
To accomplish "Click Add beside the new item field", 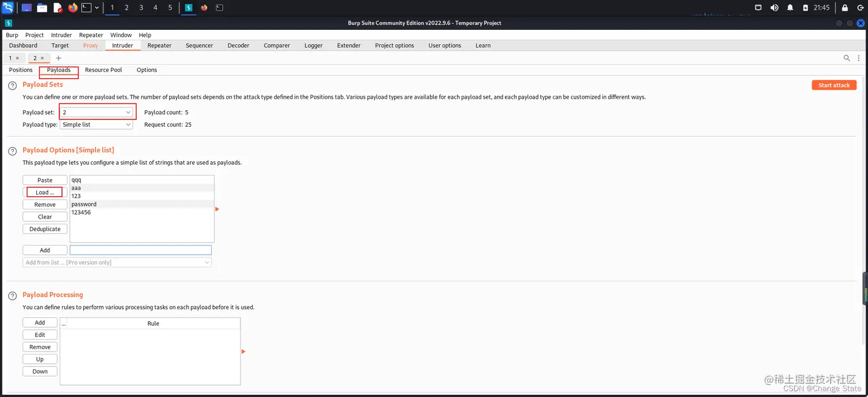I will coord(45,250).
